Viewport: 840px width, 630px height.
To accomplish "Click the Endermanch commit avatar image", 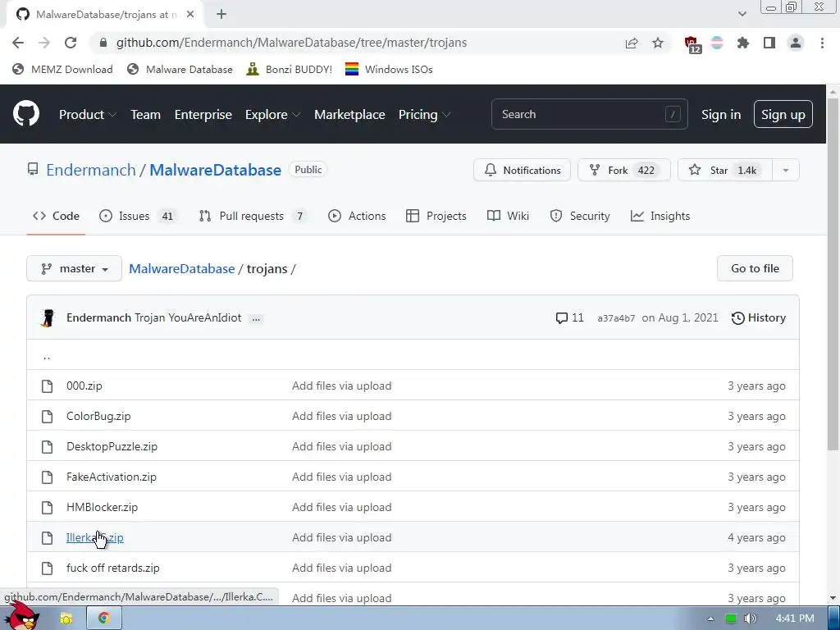I will pos(48,317).
